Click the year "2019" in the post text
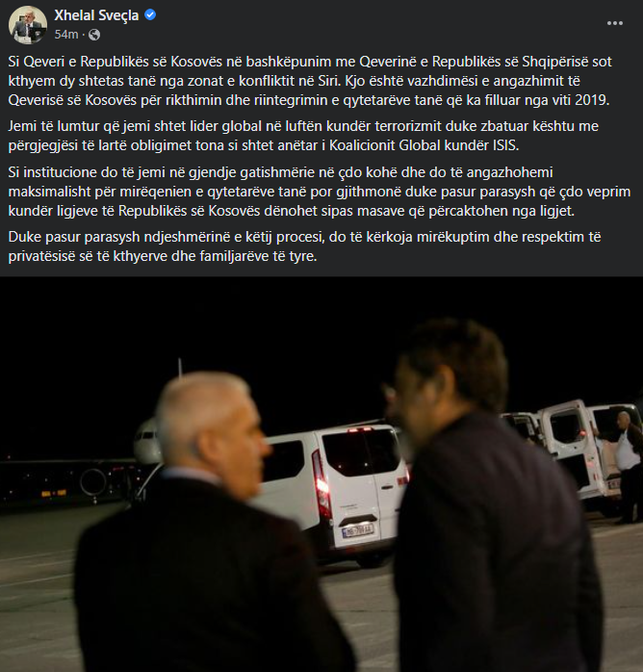This screenshot has height=672, width=643. (x=592, y=100)
